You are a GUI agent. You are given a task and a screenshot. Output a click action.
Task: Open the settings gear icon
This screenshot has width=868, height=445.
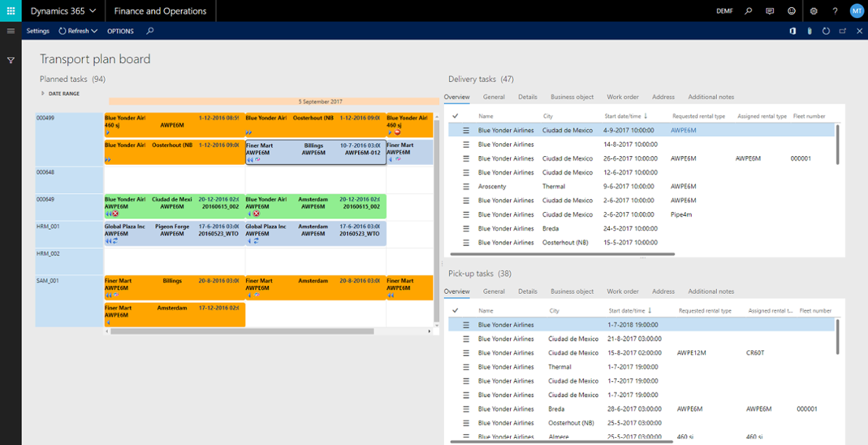pyautogui.click(x=814, y=11)
